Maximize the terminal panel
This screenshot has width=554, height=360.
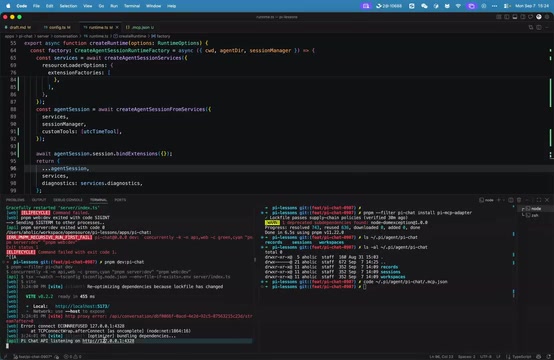pos(538,200)
